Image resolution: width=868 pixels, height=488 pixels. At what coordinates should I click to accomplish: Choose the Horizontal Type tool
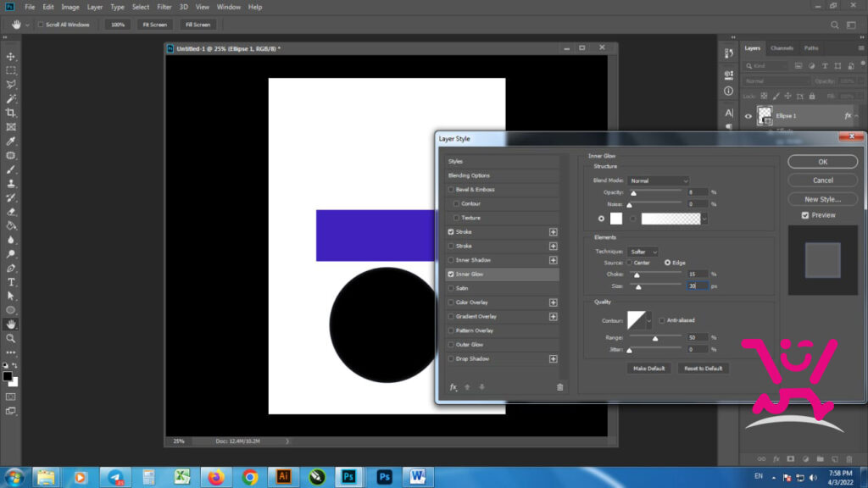10,282
